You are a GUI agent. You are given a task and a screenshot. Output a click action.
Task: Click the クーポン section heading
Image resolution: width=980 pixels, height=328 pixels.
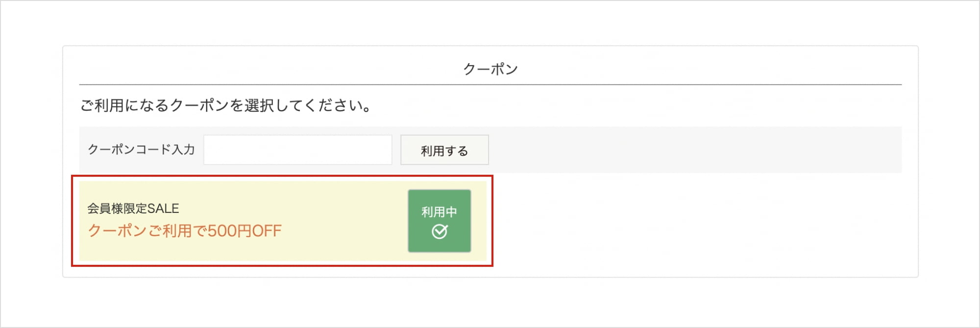click(x=490, y=69)
